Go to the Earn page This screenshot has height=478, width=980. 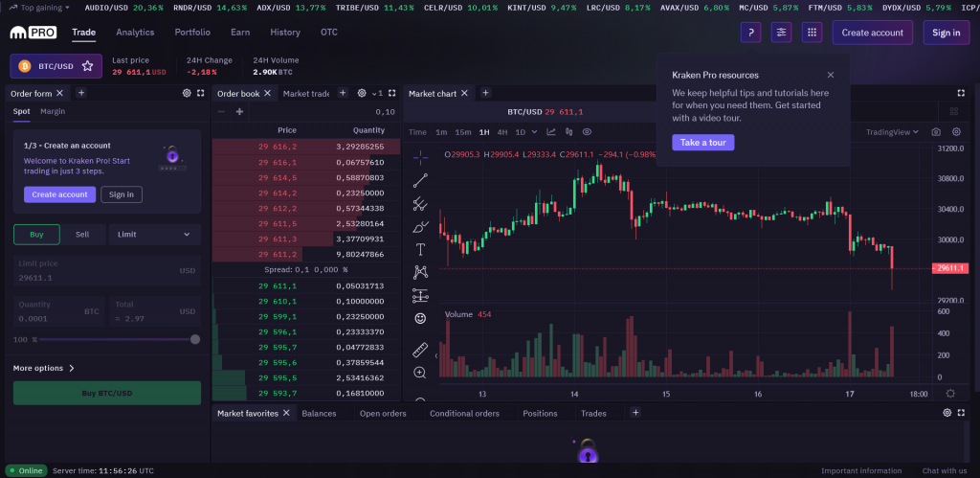click(240, 33)
